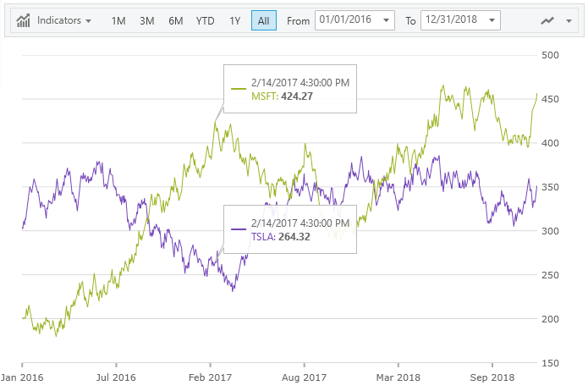Open the From date picker arrow
Image resolution: width=588 pixels, height=391 pixels.
click(387, 20)
